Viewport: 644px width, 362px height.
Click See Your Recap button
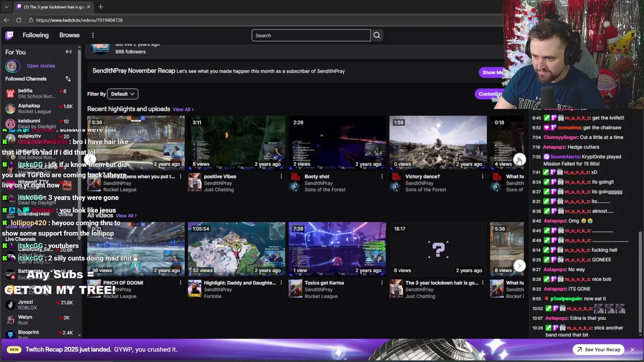click(599, 349)
